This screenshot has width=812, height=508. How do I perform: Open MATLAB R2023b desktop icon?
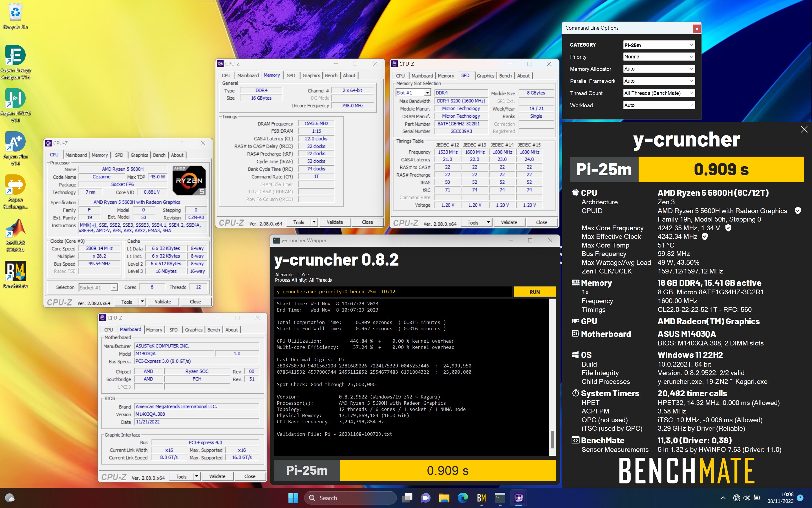[x=16, y=235]
